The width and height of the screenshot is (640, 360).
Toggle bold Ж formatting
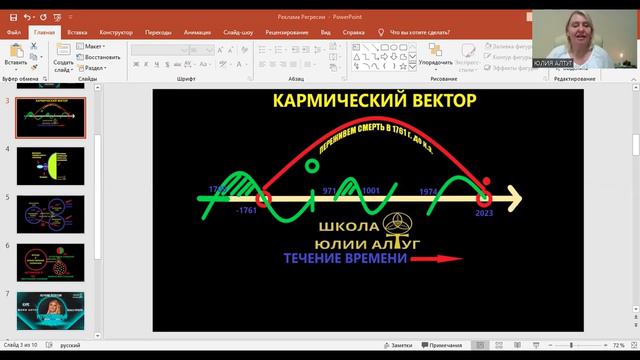[x=136, y=64]
